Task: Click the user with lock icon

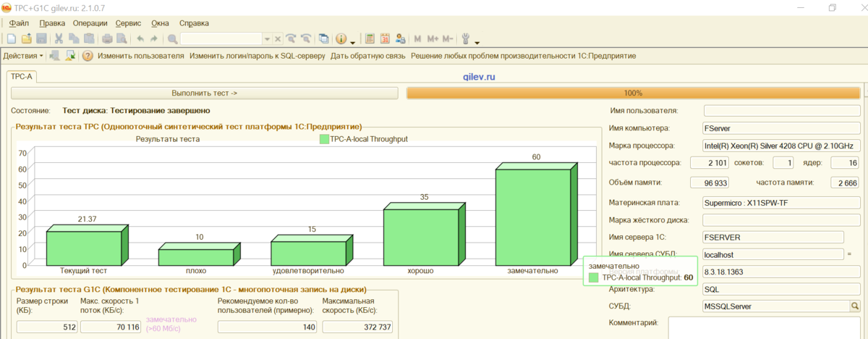Action: tap(400, 38)
